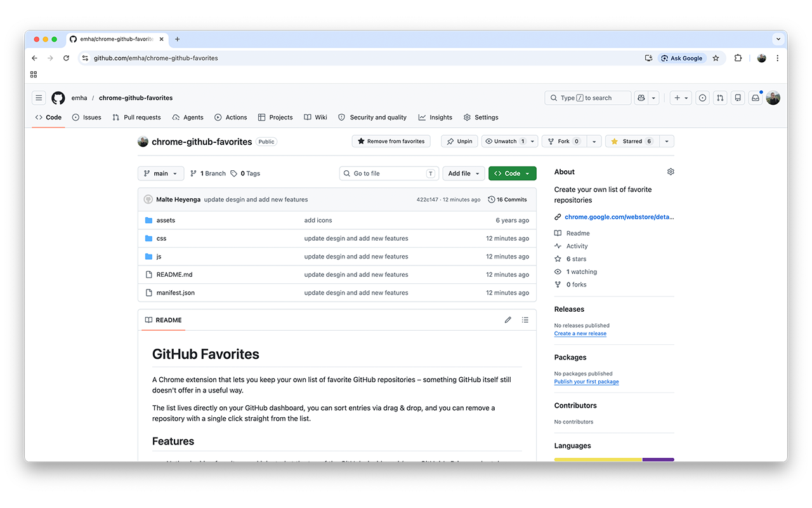Switch to the Pull requests tab
Image resolution: width=812 pixels, height=508 pixels.
coord(136,117)
